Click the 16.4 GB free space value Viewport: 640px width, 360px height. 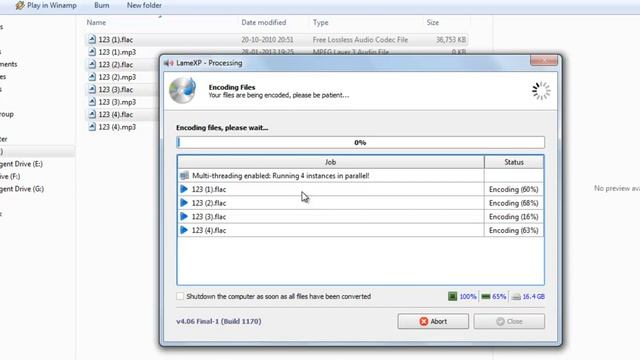(533, 297)
